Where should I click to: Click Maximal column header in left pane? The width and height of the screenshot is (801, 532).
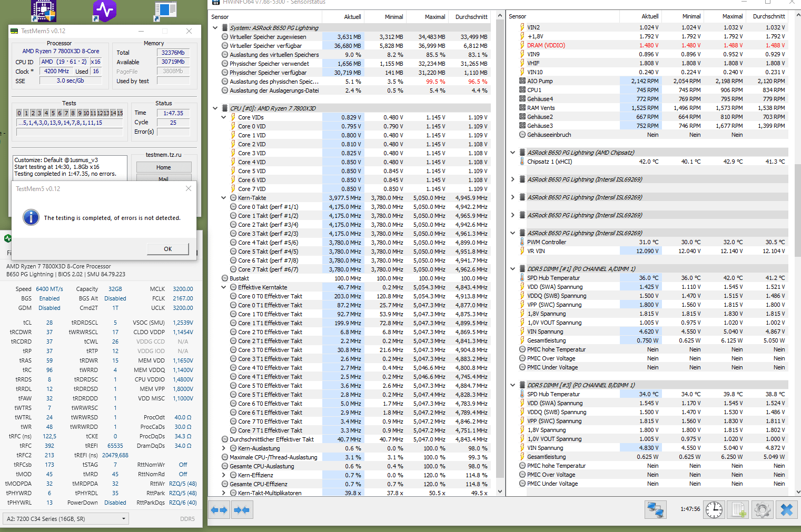pyautogui.click(x=427, y=17)
